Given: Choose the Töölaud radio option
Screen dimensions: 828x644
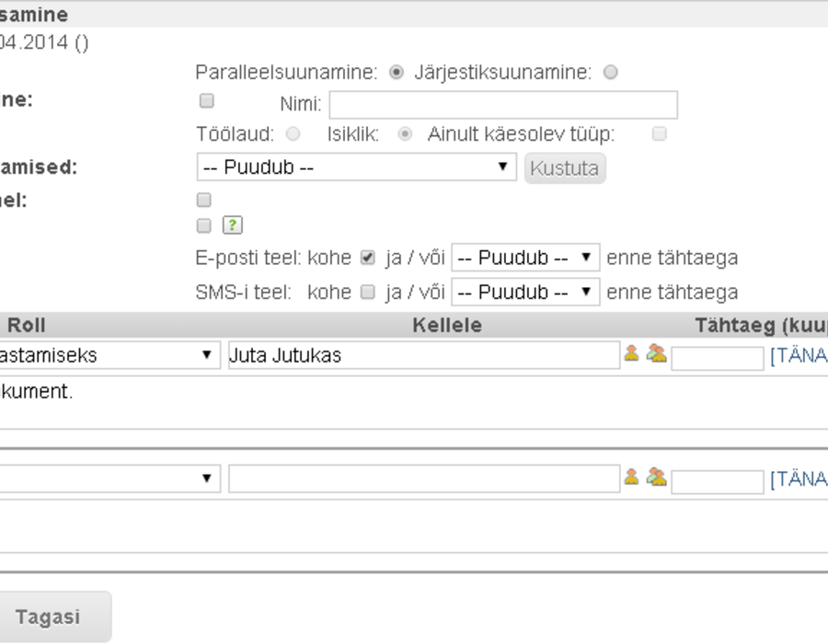Looking at the screenshot, I should point(293,134).
